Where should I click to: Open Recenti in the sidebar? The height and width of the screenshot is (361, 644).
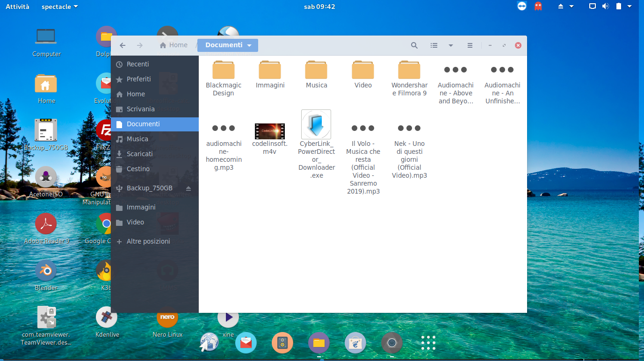click(155, 64)
